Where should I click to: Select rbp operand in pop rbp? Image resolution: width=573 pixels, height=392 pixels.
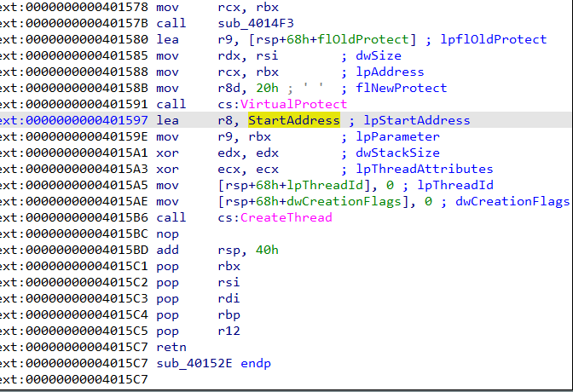(229, 314)
